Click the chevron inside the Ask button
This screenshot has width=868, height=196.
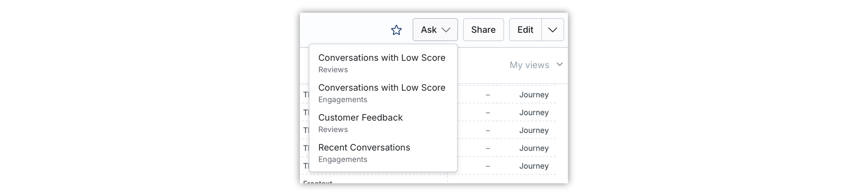tap(446, 30)
